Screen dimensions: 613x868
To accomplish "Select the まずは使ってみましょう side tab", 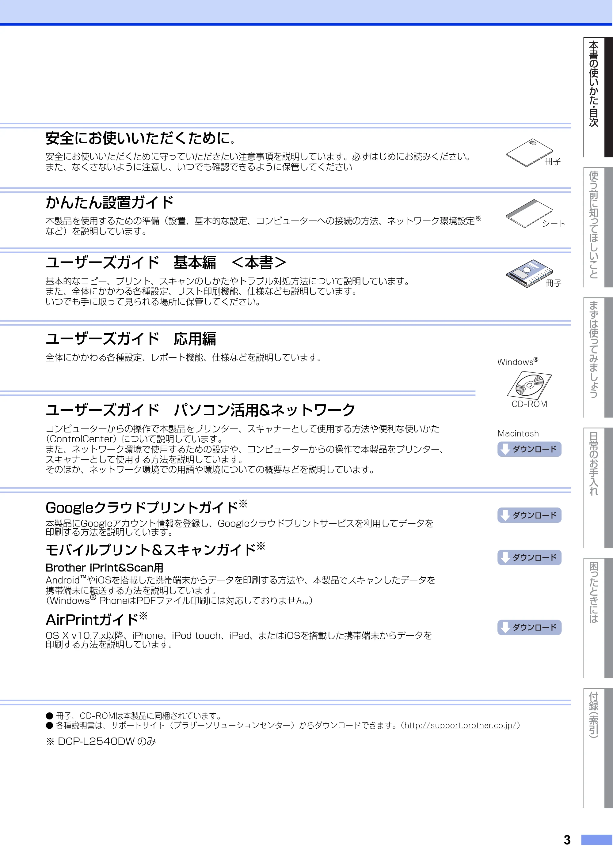I will tap(598, 358).
